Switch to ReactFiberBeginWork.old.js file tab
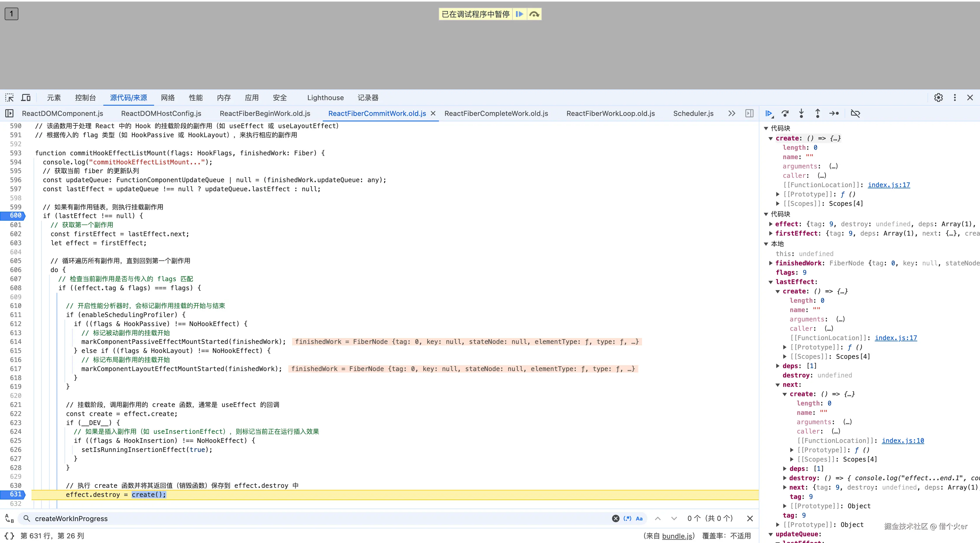 click(x=265, y=113)
